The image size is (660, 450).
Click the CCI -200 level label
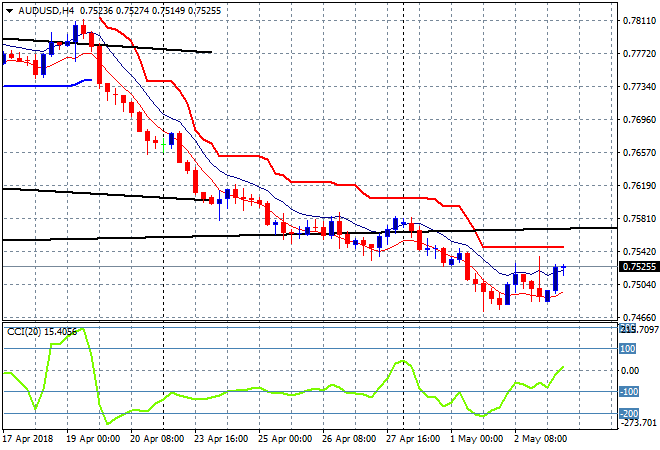tap(628, 414)
